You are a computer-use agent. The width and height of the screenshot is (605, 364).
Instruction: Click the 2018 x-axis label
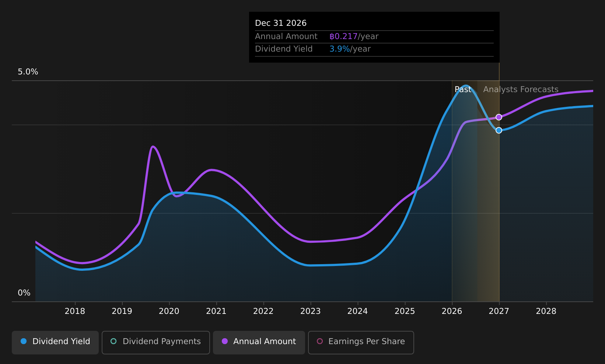75,311
